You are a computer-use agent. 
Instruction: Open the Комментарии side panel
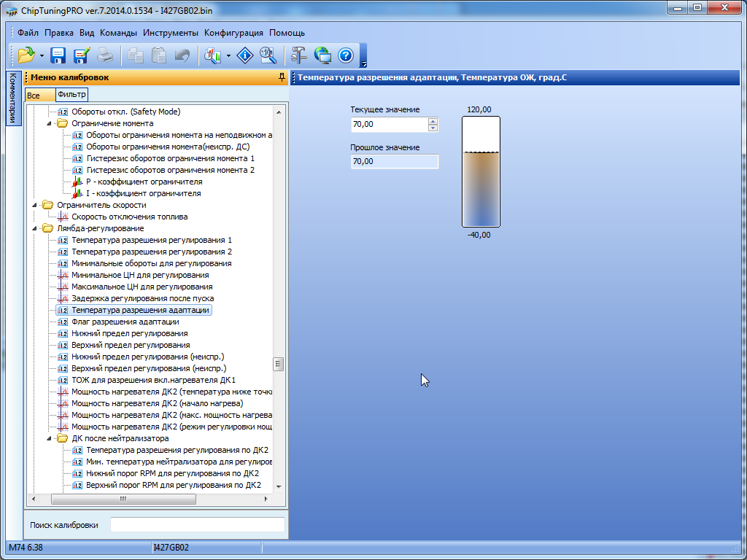tap(12, 99)
